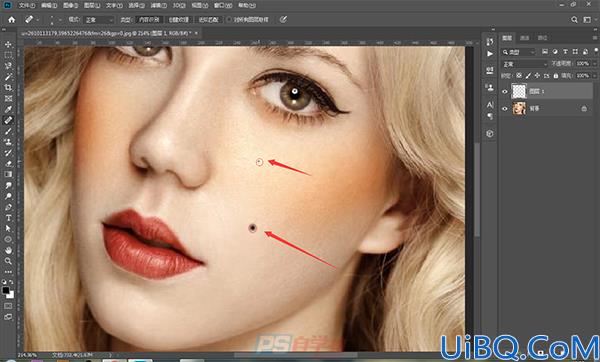Select the Magic Wand tool
This screenshot has height=362, width=600.
tap(8, 77)
